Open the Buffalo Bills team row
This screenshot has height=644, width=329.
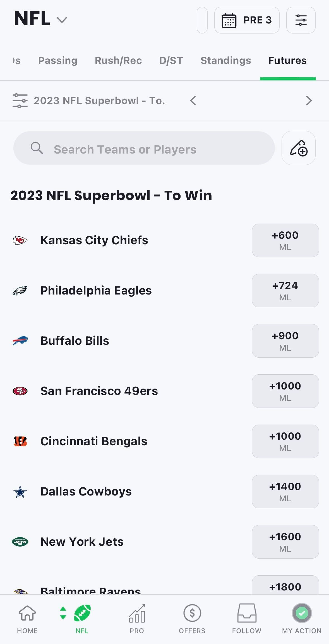point(165,341)
